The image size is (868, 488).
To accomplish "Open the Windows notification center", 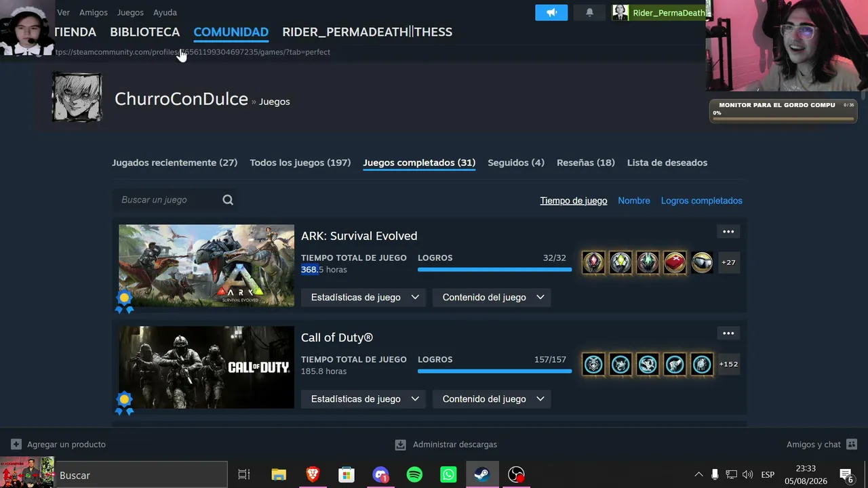I will pos(846,475).
